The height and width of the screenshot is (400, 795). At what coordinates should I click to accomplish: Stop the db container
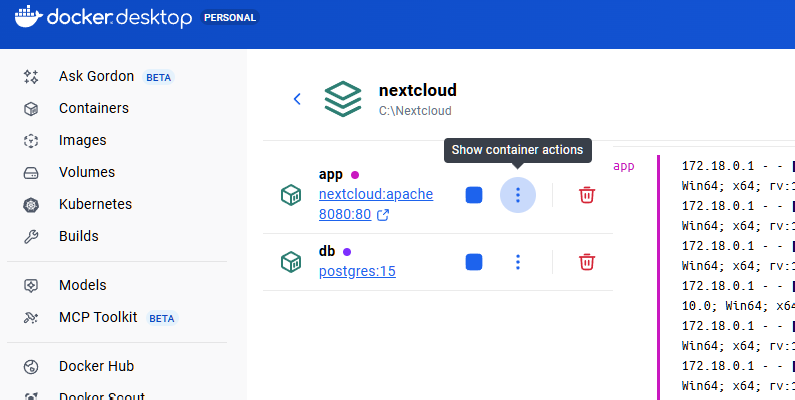(x=474, y=262)
